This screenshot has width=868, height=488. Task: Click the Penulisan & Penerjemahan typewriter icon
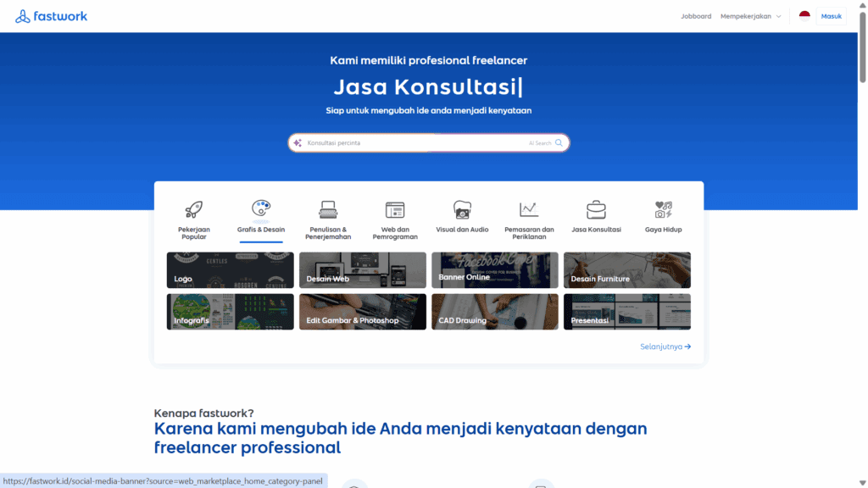point(328,209)
